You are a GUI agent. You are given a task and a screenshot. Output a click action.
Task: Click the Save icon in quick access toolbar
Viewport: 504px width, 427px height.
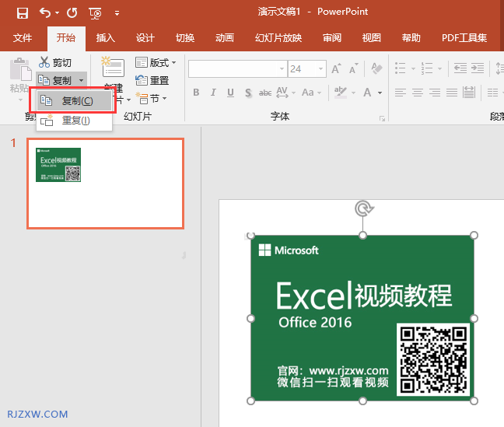tap(22, 12)
